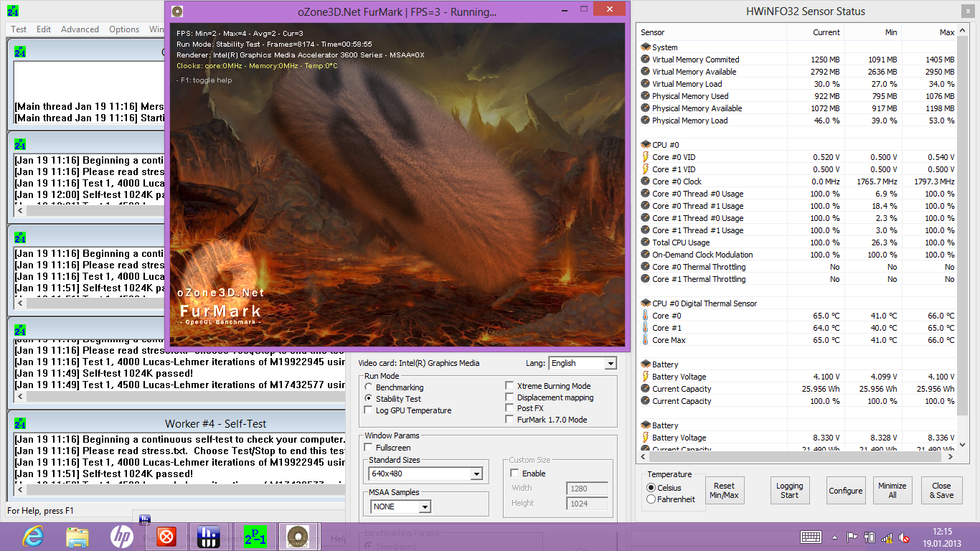The width and height of the screenshot is (980, 551).
Task: Click the Minimize All button
Action: point(892,490)
